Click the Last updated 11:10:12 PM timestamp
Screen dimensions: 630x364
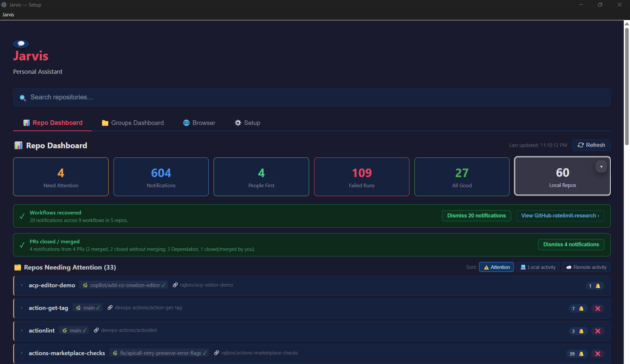tap(538, 145)
